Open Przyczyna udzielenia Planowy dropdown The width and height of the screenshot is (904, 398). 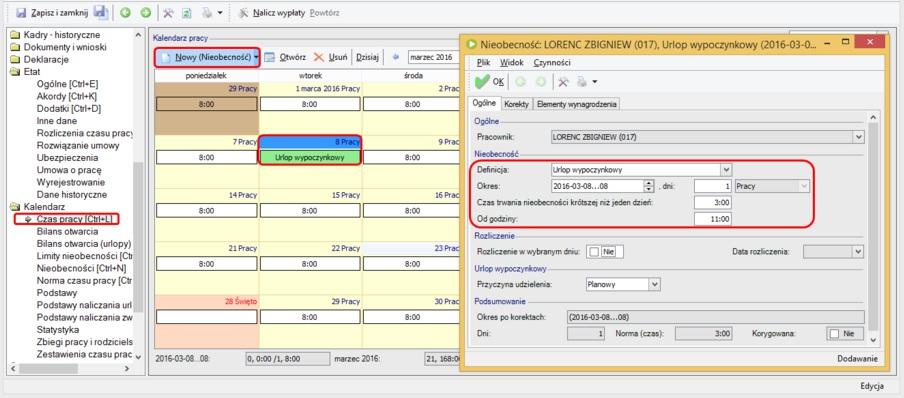(x=654, y=284)
